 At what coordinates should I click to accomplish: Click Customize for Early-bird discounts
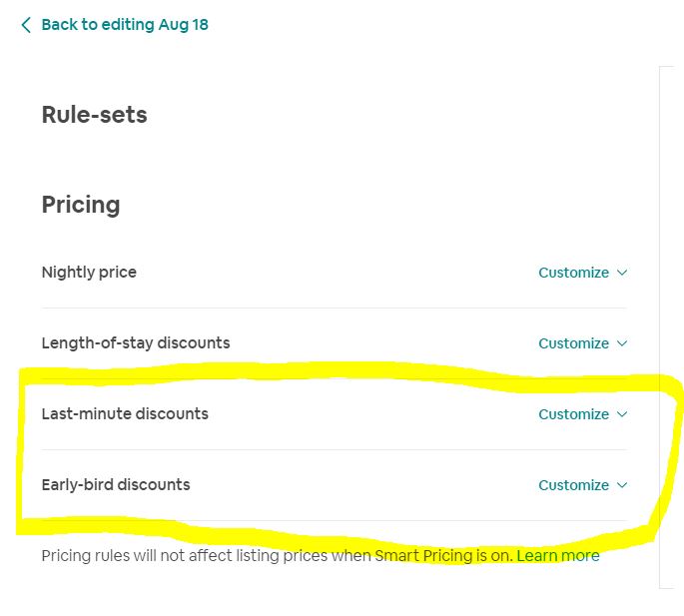573,485
